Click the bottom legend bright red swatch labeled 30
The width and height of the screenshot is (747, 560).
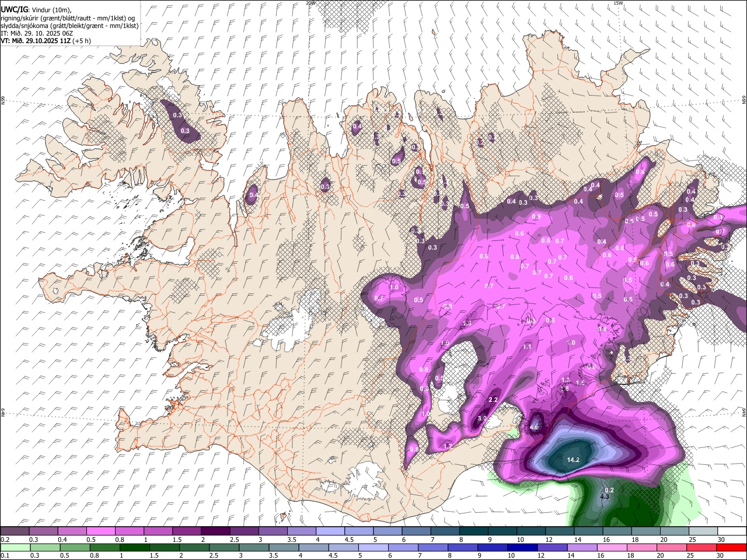pyautogui.click(x=731, y=547)
